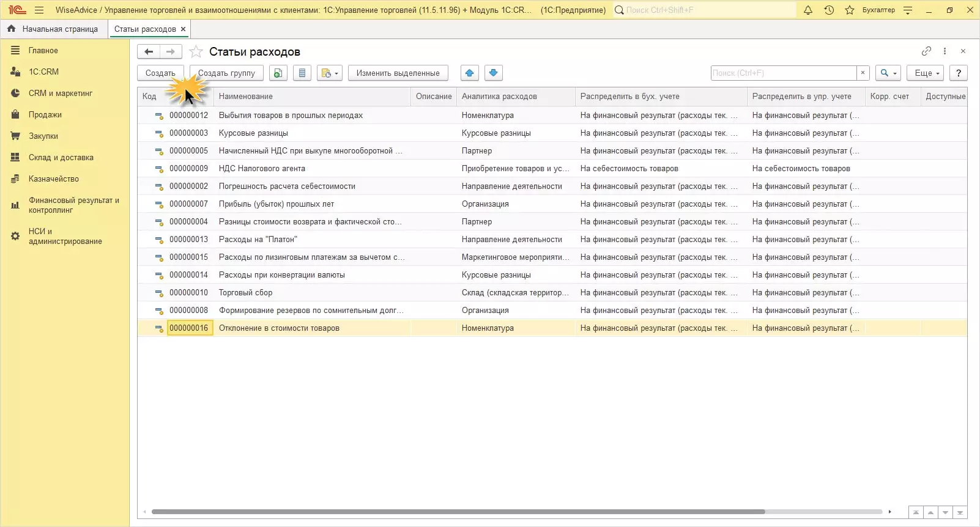Open the hamburger main menu icon
This screenshot has height=527, width=980.
point(39,10)
